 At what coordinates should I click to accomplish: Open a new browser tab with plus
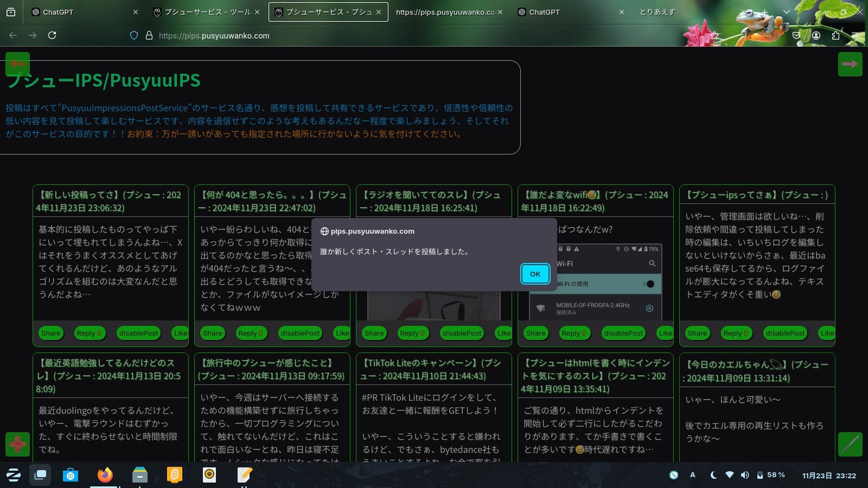(765, 12)
